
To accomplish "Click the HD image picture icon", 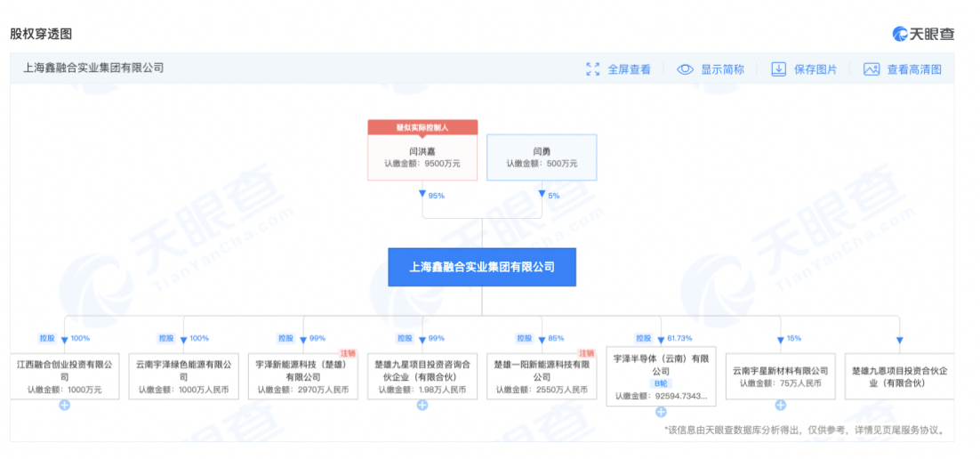I will (x=872, y=69).
